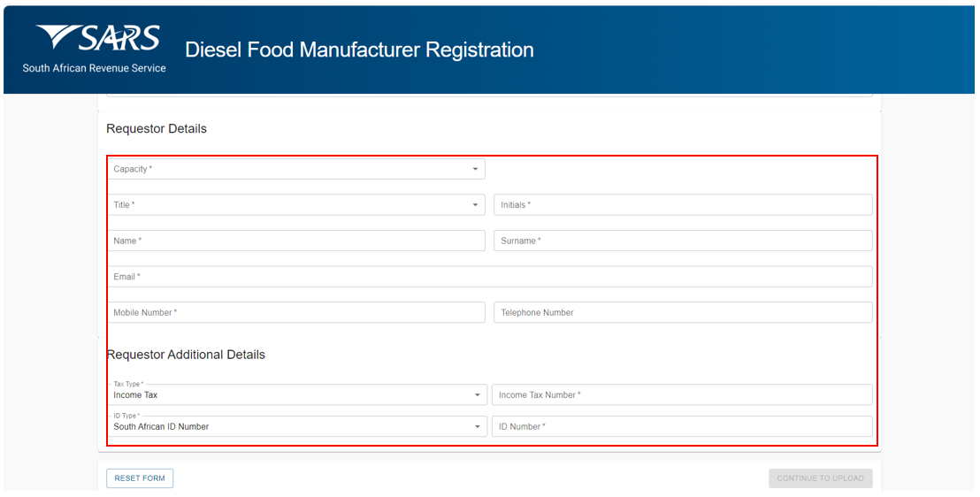Select the Surname input field

click(x=683, y=241)
